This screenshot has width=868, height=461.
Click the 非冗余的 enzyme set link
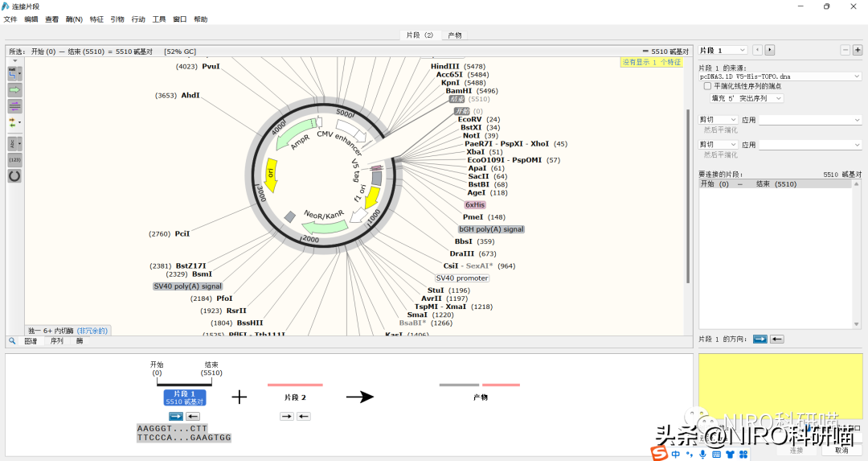[x=93, y=331]
